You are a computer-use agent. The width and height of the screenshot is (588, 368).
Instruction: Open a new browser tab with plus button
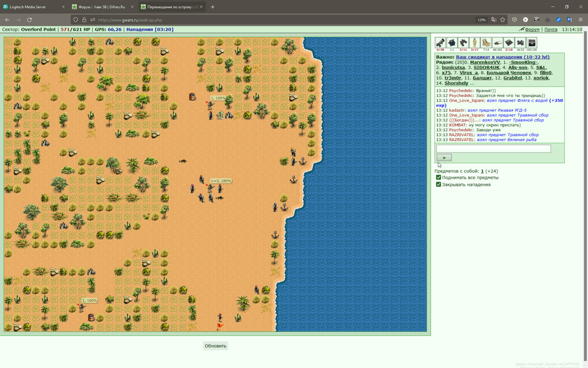pos(213,7)
